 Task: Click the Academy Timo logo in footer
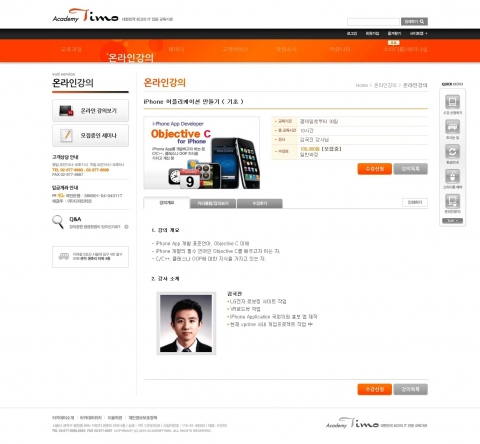click(x=352, y=423)
